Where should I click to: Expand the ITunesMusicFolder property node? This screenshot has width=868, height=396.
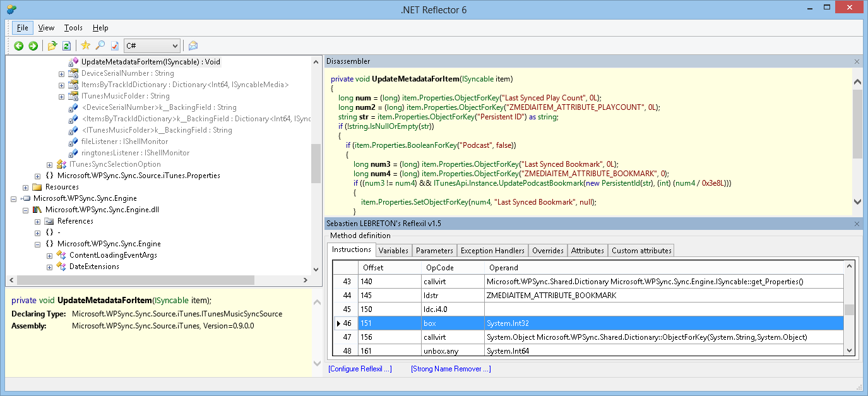(x=62, y=96)
